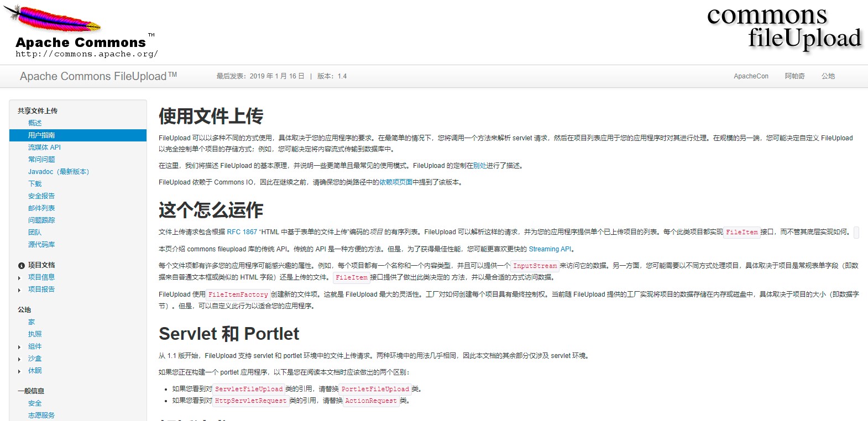
Task: Click the ServletFileUpload code text
Action: point(249,389)
